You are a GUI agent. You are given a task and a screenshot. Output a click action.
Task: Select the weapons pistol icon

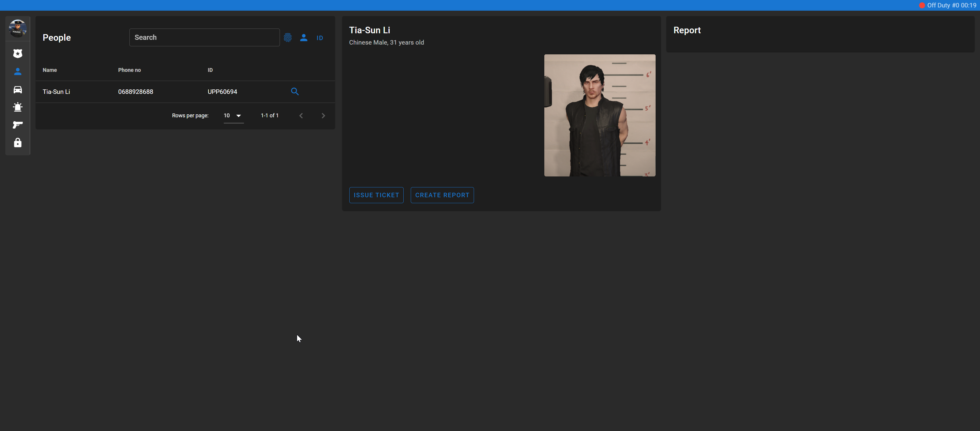coord(18,125)
